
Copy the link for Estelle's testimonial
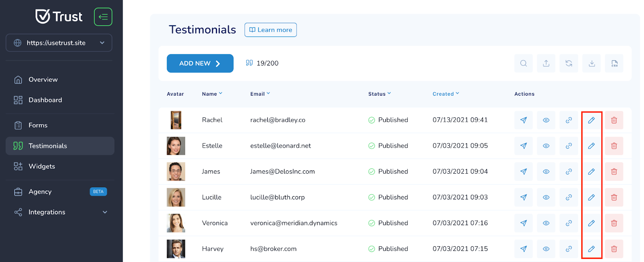click(x=569, y=146)
